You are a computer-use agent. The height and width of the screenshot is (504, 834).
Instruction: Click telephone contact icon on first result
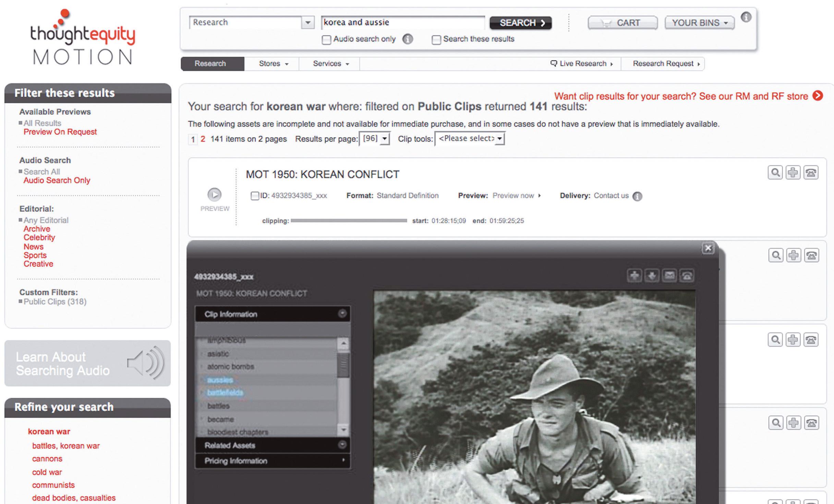(x=811, y=172)
